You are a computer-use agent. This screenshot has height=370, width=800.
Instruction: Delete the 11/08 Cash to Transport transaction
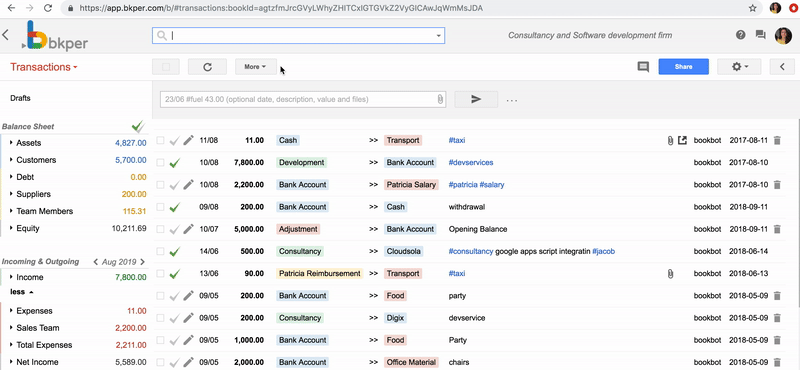(x=777, y=140)
